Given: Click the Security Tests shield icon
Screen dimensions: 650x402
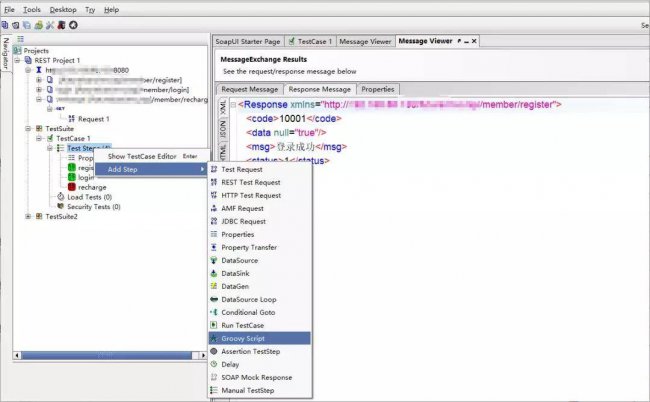Looking at the screenshot, I should [x=61, y=206].
